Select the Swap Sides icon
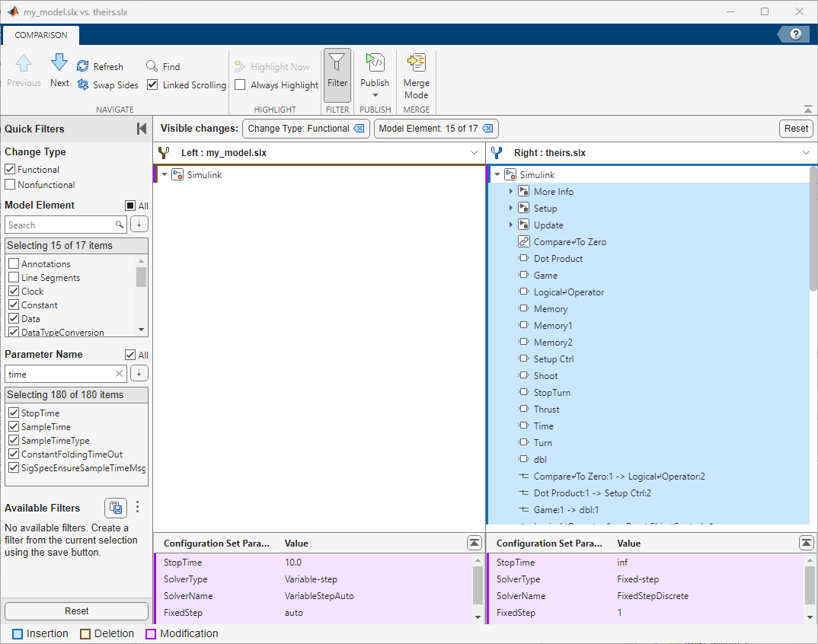Viewport: 818px width, 644px height. (83, 84)
